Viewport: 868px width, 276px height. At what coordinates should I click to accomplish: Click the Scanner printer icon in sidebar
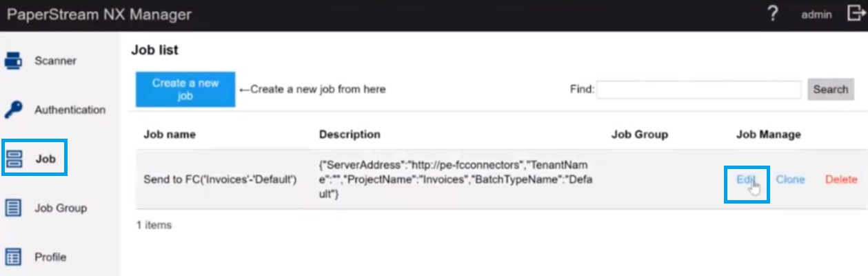tap(14, 61)
